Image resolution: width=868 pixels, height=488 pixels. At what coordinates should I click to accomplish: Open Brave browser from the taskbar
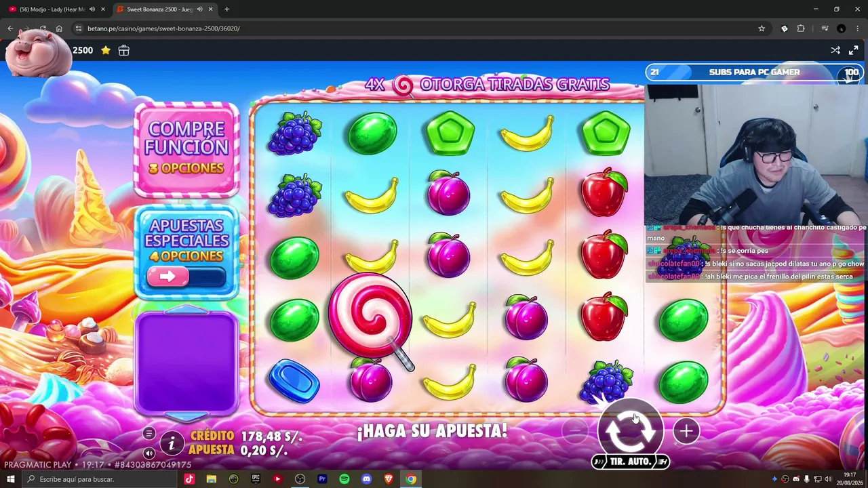[389, 479]
